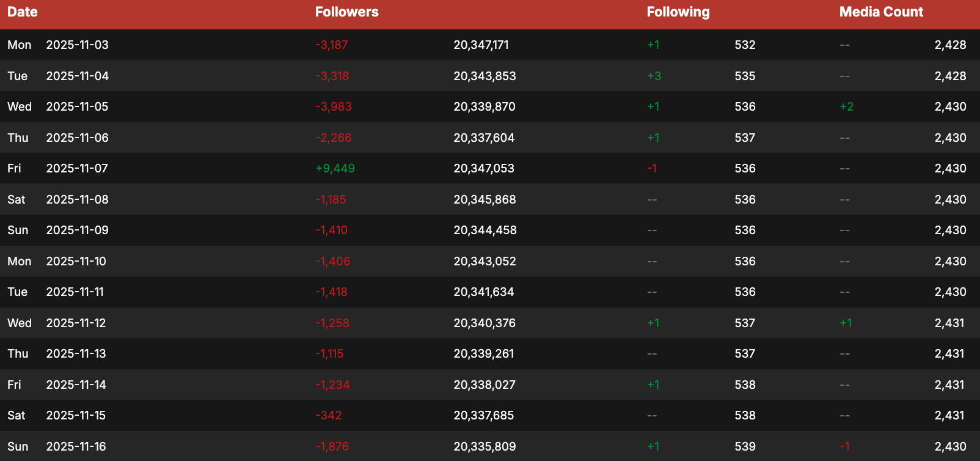Image resolution: width=980 pixels, height=461 pixels.
Task: Click the 2025-11-16 Sunday date
Action: 76,447
